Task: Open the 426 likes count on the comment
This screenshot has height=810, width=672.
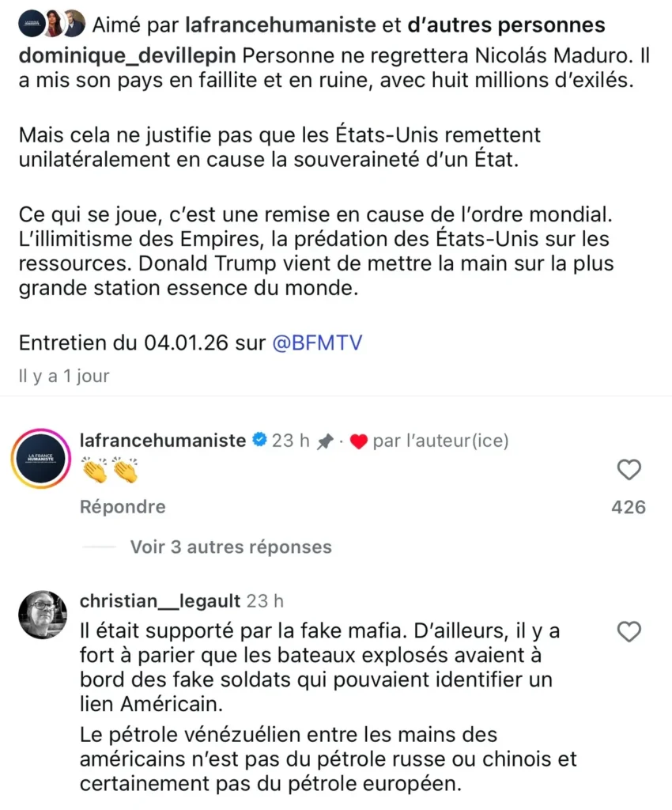Action: click(x=629, y=507)
